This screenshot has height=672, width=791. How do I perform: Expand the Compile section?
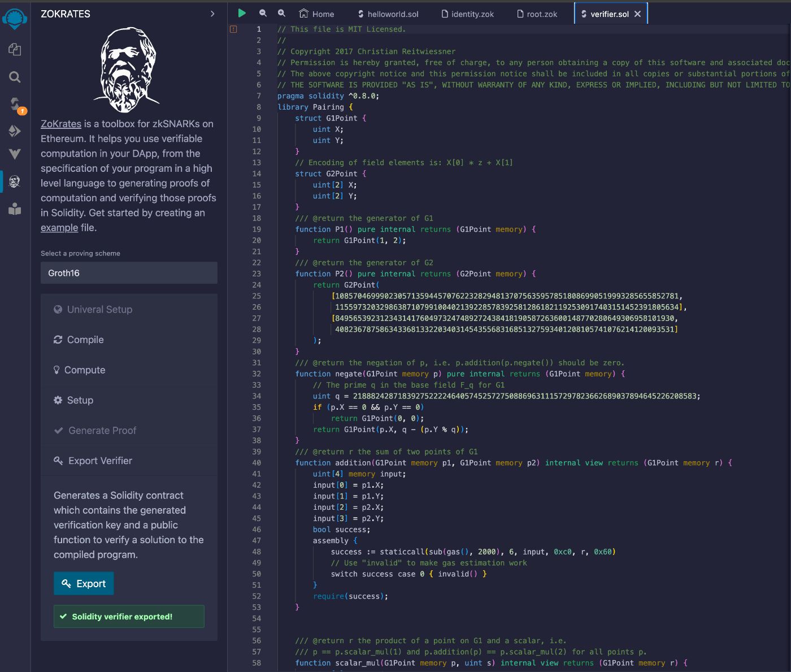click(85, 340)
